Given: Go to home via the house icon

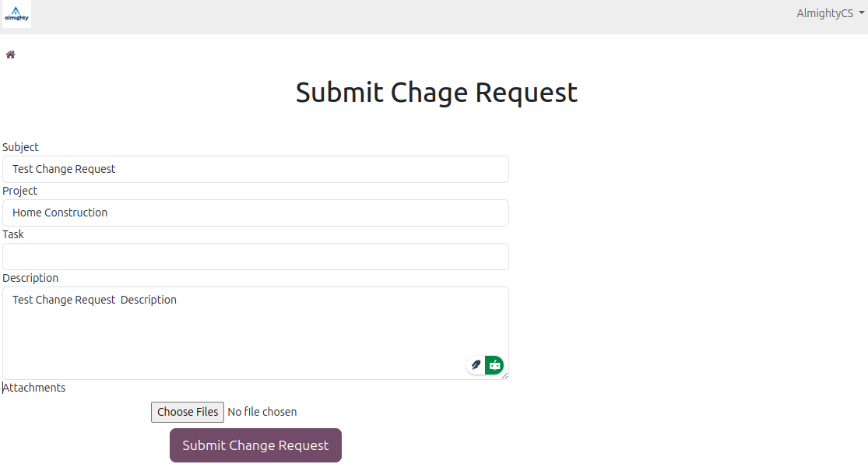Looking at the screenshot, I should click(11, 54).
